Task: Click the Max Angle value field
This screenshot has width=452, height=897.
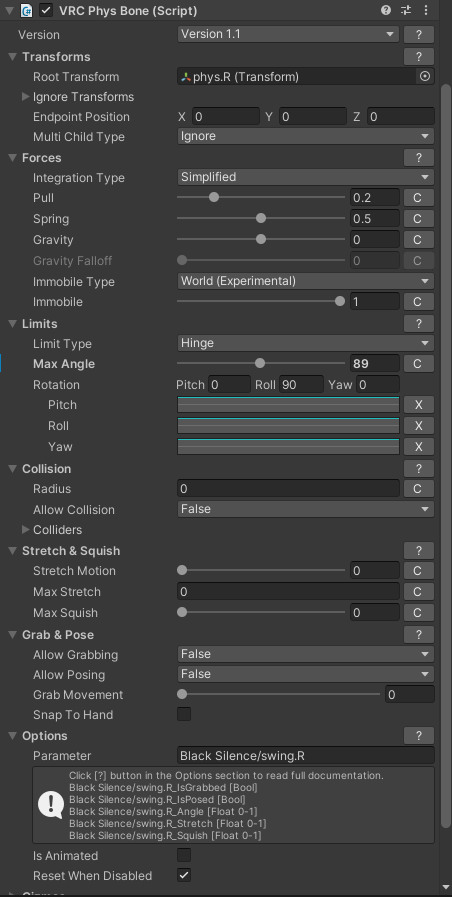Action: (375, 364)
